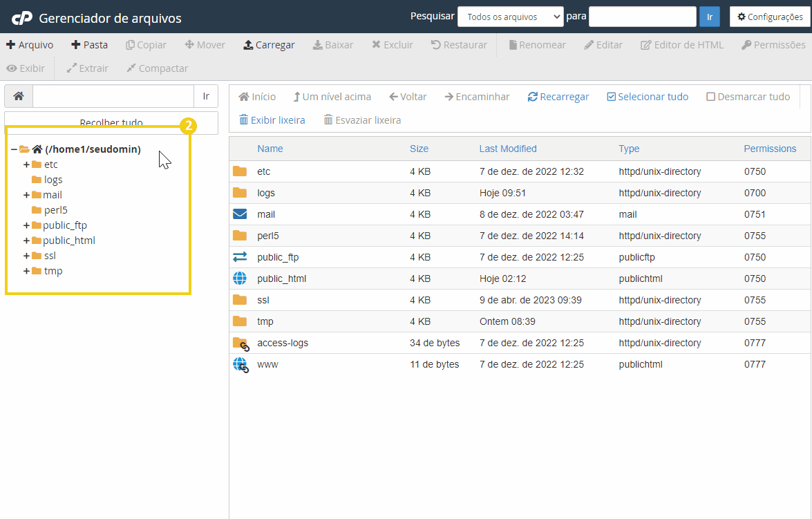Sort by Name column header
The height and width of the screenshot is (519, 812).
tap(270, 149)
